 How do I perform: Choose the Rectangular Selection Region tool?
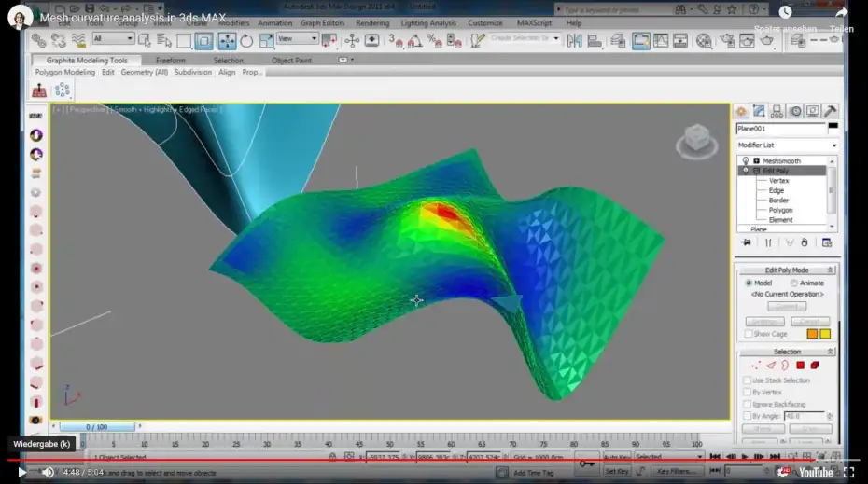[184, 41]
